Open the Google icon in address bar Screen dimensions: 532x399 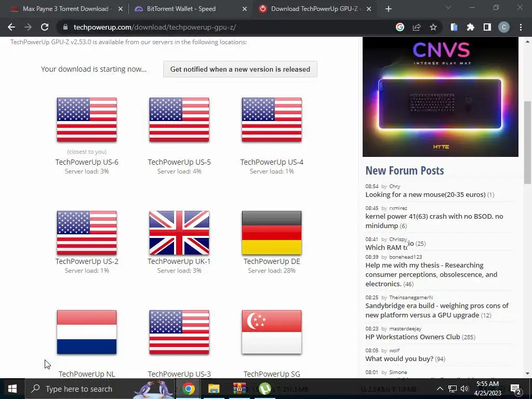click(400, 27)
